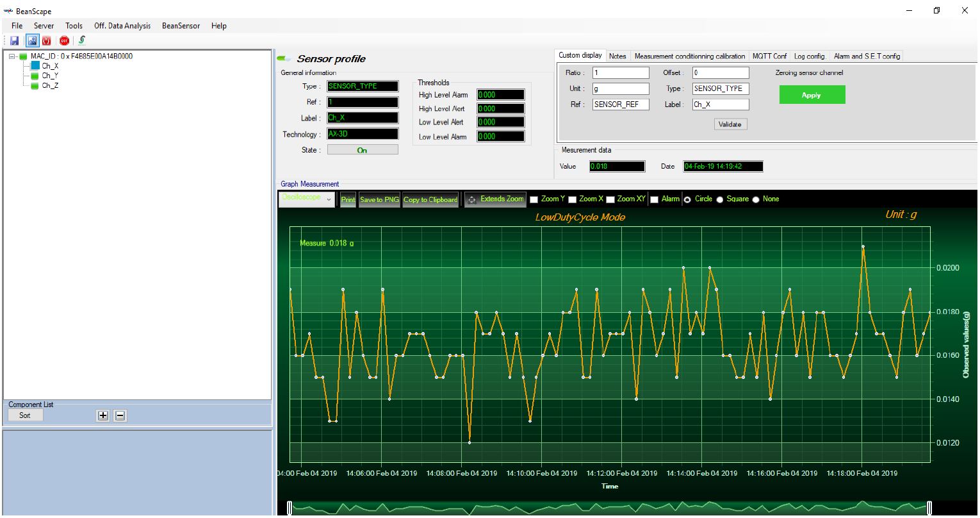Click the measurement Value field showing 0.018

tap(617, 167)
